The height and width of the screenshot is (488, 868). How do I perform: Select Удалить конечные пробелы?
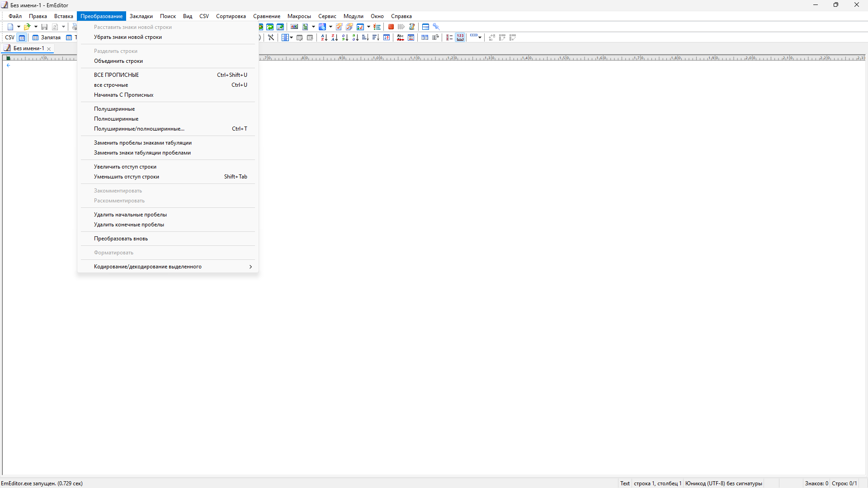point(168,225)
